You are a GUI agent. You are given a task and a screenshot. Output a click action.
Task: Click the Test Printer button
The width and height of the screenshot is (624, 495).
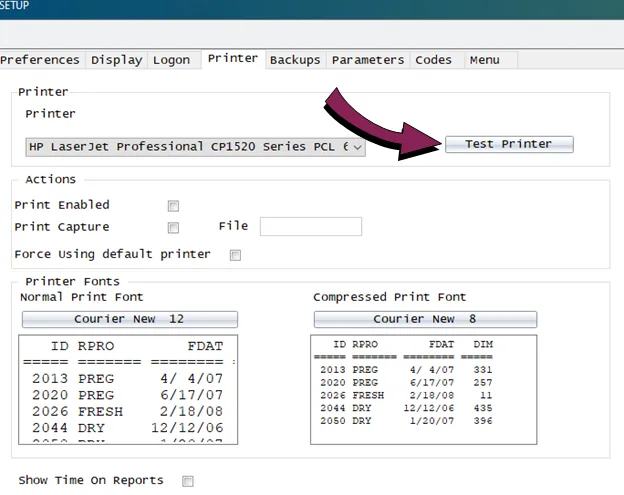509,144
